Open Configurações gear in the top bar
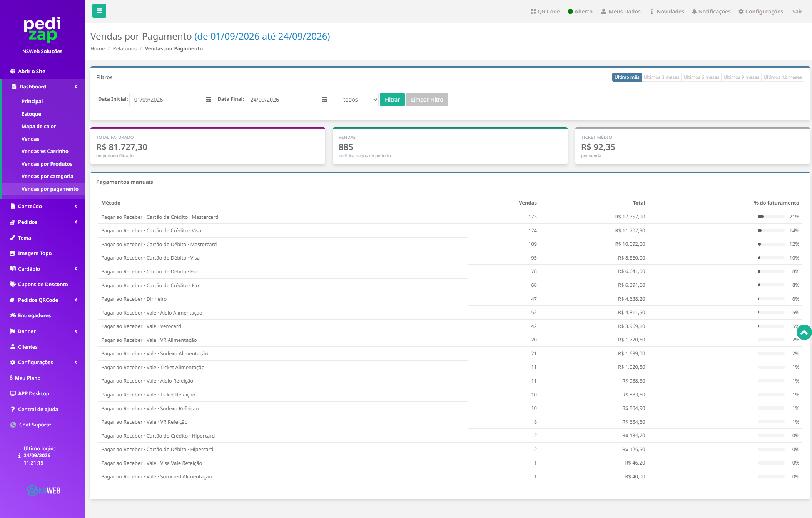This screenshot has height=518, width=812. pos(761,12)
